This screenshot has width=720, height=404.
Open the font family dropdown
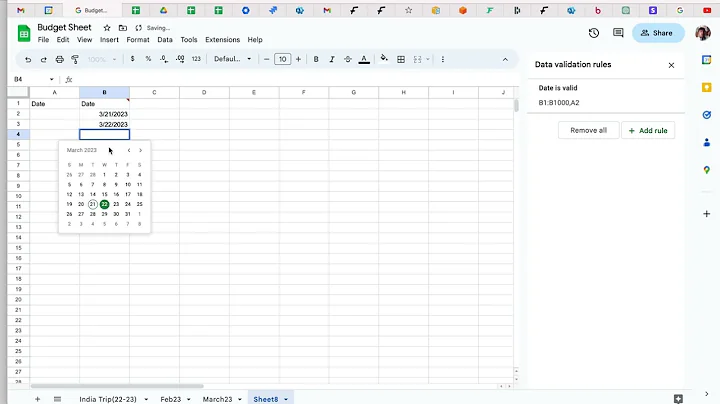pos(233,59)
